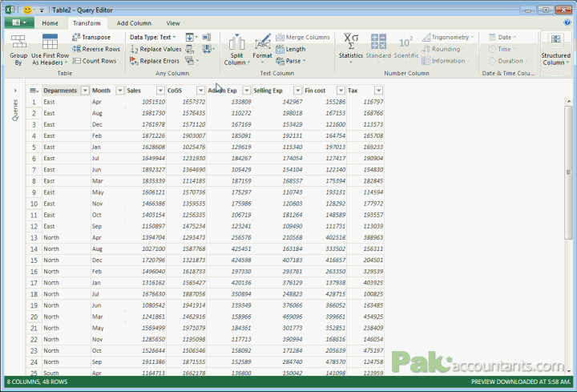
Task: Count Rows in the table
Action: [95, 61]
